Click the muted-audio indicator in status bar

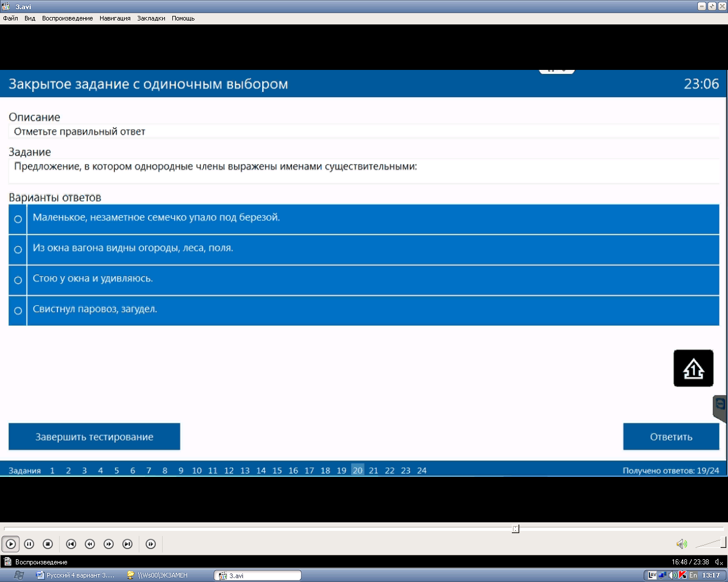[719, 562]
